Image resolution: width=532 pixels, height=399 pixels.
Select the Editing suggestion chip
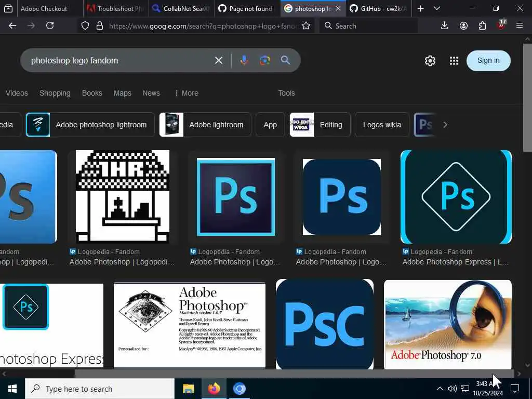point(320,125)
